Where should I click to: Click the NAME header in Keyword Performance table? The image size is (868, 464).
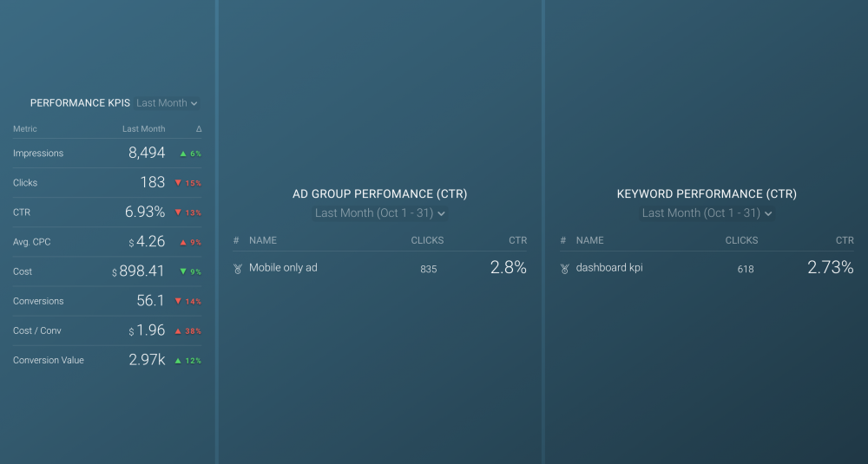(589, 240)
